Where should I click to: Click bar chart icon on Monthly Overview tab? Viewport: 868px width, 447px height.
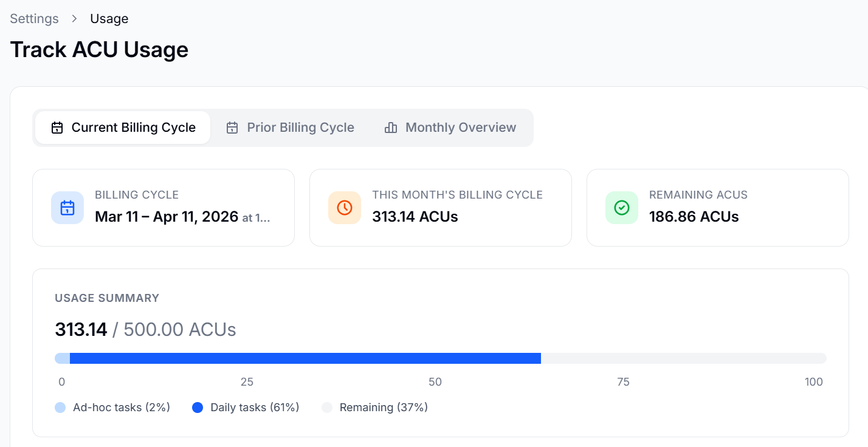[x=391, y=128]
